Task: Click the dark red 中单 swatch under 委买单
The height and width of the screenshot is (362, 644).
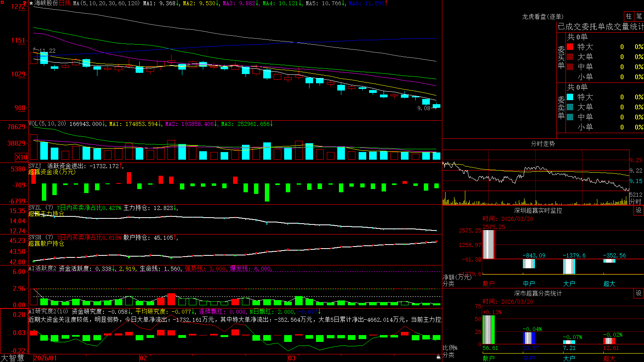Action: 570,67
